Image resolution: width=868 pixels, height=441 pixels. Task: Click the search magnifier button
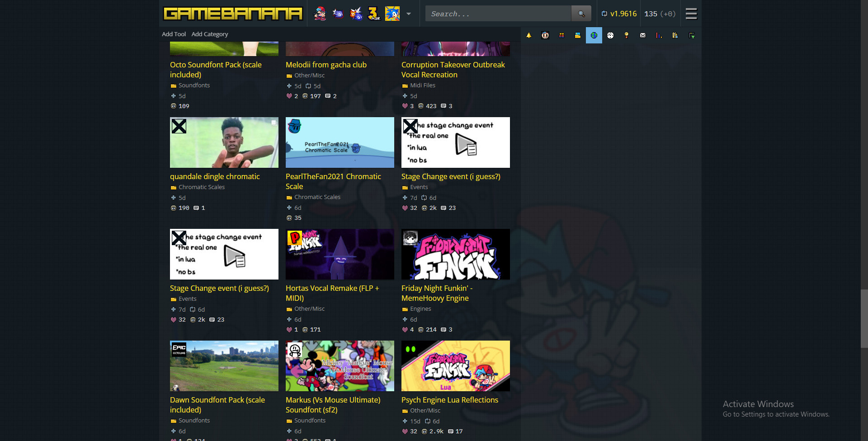[581, 13]
